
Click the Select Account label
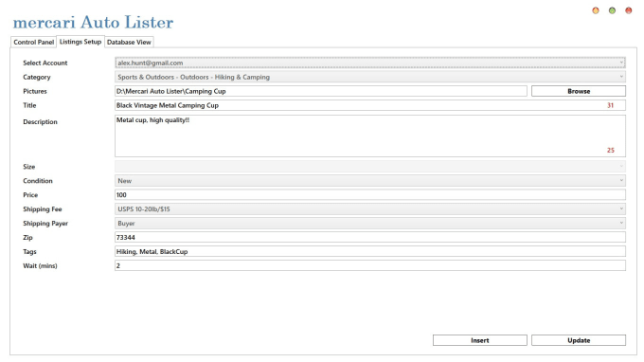pyautogui.click(x=45, y=63)
